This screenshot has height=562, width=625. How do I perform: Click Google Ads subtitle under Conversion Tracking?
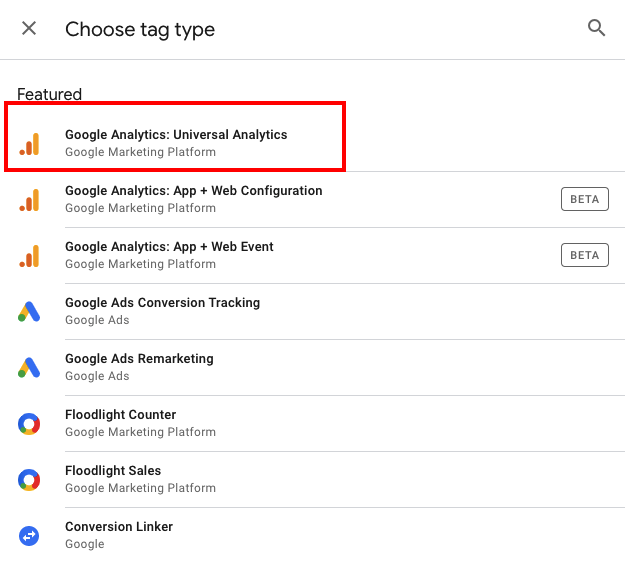point(97,320)
